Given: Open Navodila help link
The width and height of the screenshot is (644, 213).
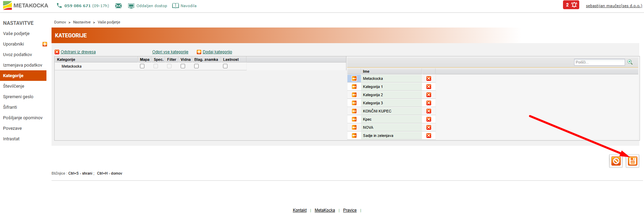Looking at the screenshot, I should 184,6.
